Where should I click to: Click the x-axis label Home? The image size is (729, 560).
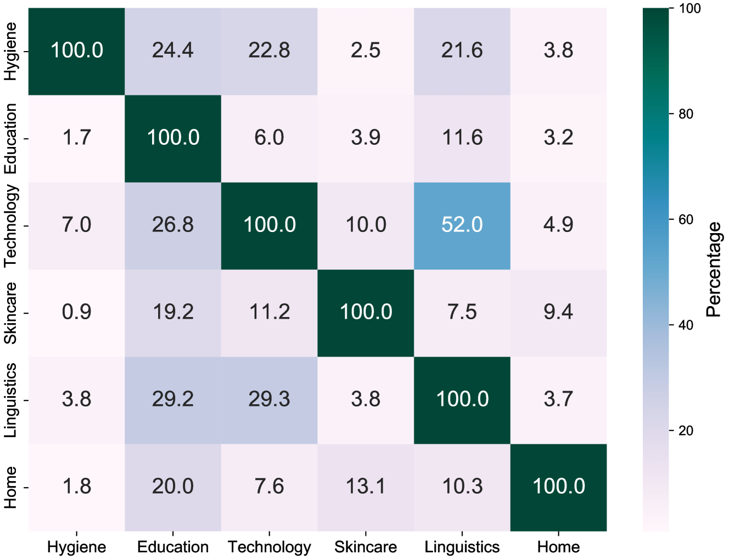[558, 547]
